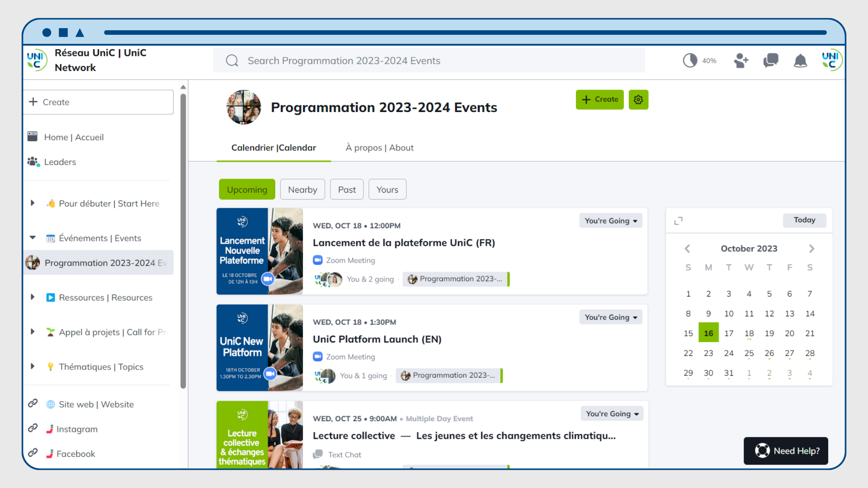Open Site web | Website link
This screenshot has width=868, height=488.
point(96,404)
